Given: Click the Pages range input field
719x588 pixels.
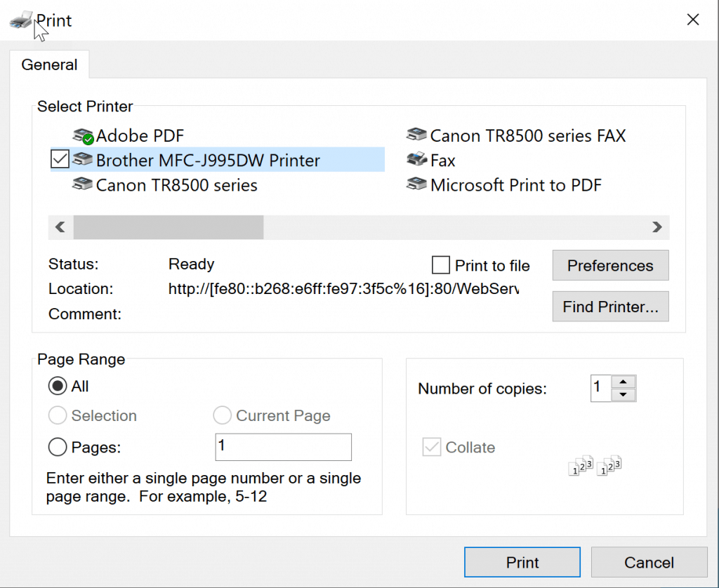Looking at the screenshot, I should pyautogui.click(x=284, y=447).
